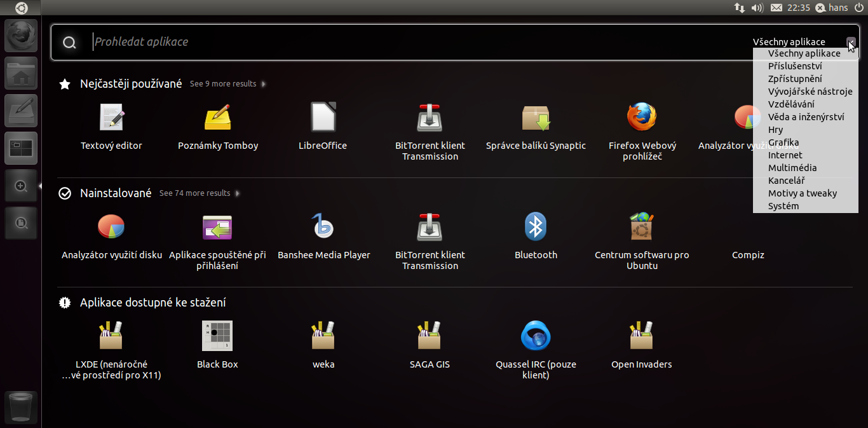Expand See 9 more results
The image size is (868, 428).
tap(227, 84)
